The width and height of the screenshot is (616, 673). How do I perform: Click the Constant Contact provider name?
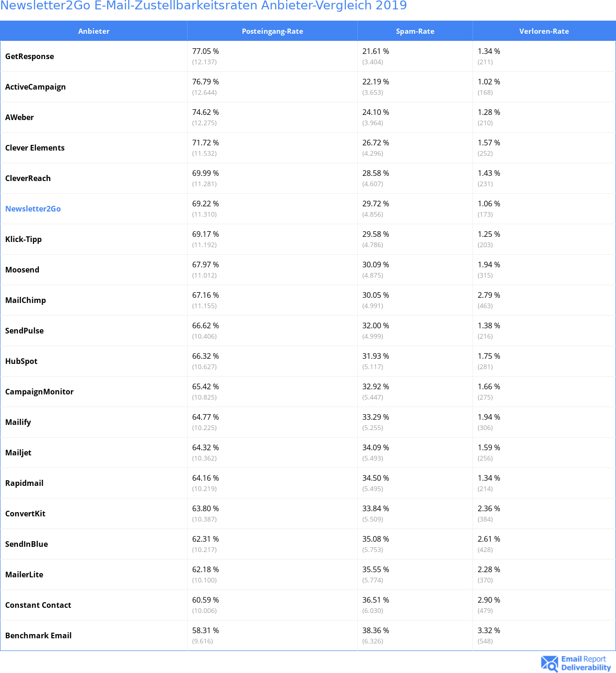point(38,605)
